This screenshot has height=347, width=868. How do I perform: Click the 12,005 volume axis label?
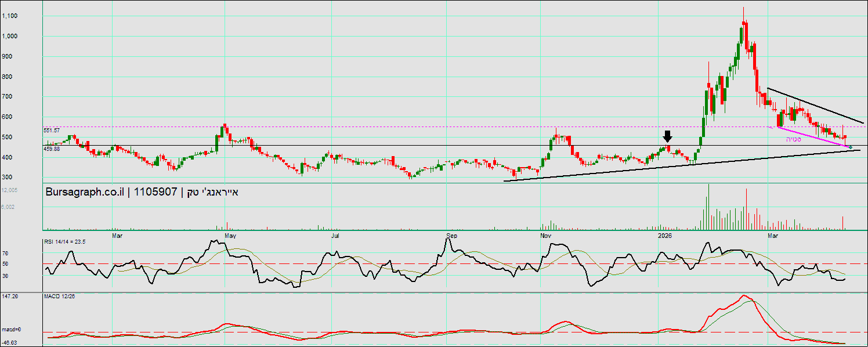[10, 190]
